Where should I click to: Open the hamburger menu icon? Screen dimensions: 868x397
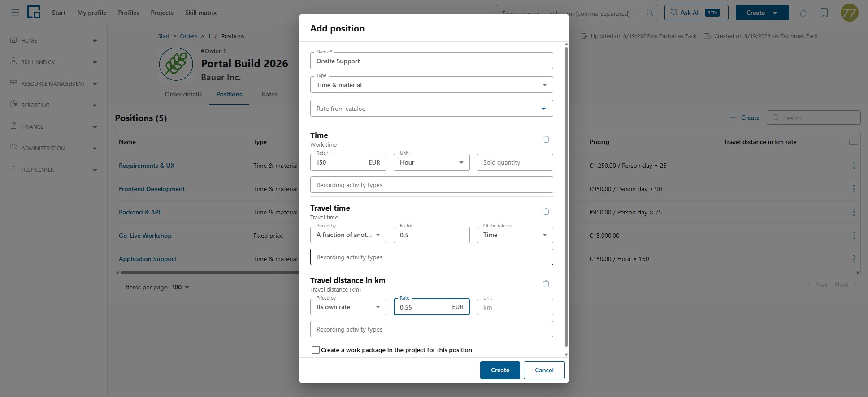[15, 13]
